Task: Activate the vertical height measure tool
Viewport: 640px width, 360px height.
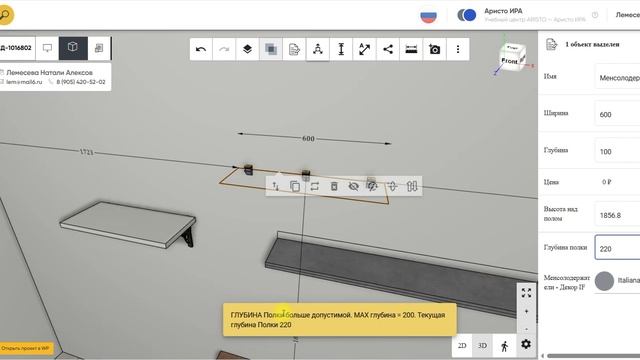Action: [x=341, y=49]
